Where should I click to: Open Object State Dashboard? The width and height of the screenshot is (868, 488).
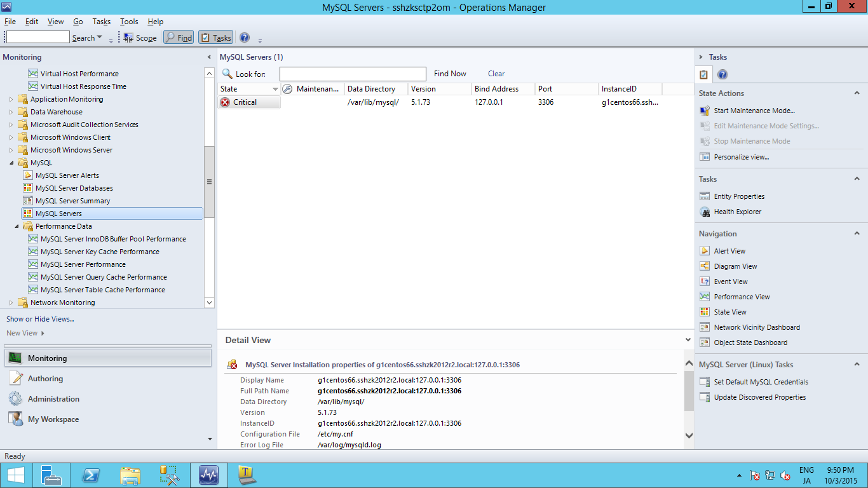point(750,342)
